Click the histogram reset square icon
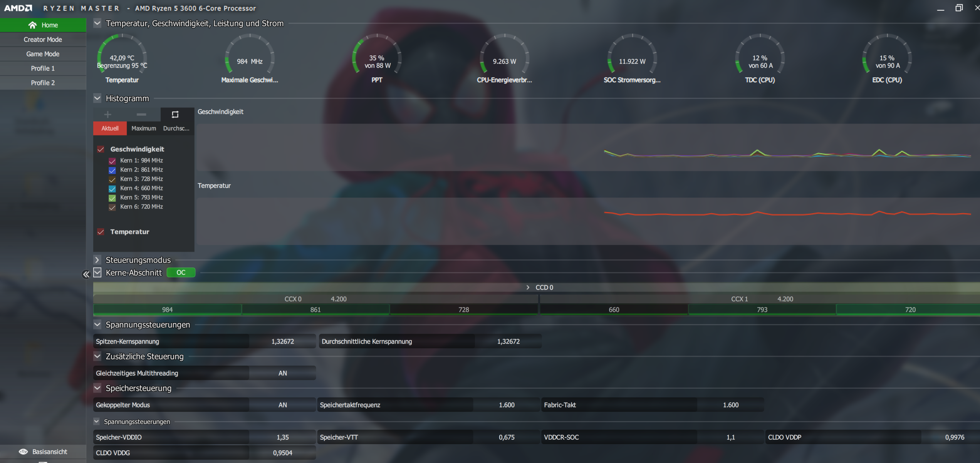 tap(175, 114)
